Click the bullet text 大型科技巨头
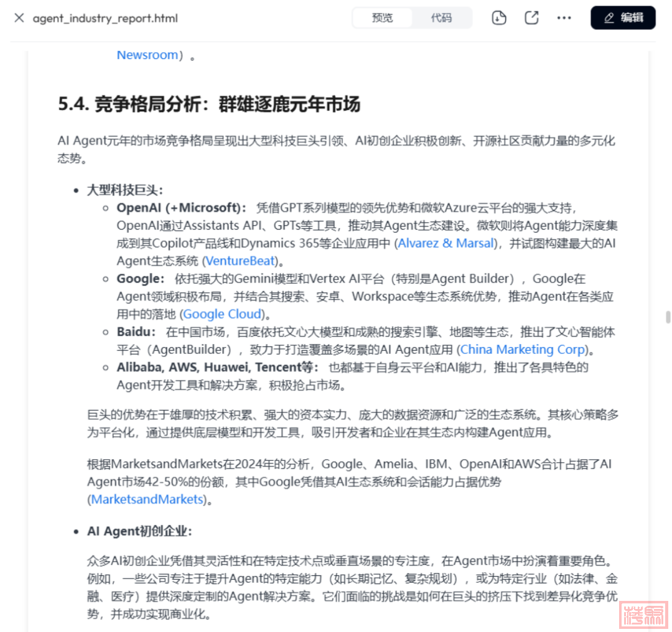Image resolution: width=672 pixels, height=632 pixels. pyautogui.click(x=124, y=190)
